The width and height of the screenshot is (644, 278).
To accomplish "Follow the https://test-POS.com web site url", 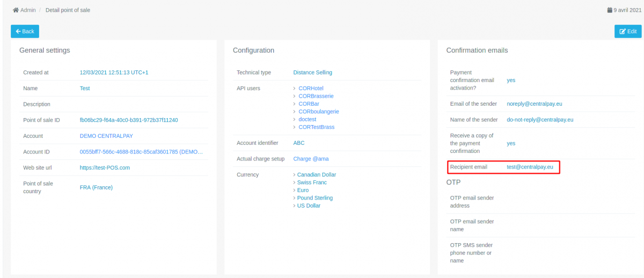I will pyautogui.click(x=105, y=168).
